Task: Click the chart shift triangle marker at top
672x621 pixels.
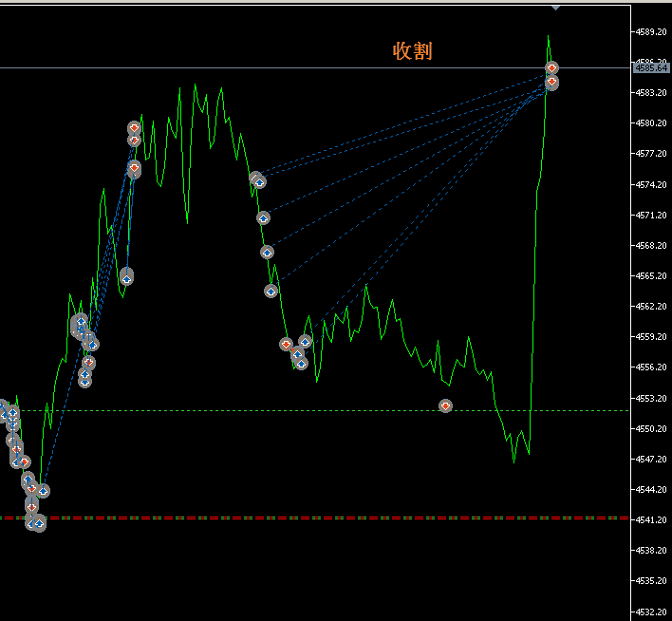Action: [556, 8]
